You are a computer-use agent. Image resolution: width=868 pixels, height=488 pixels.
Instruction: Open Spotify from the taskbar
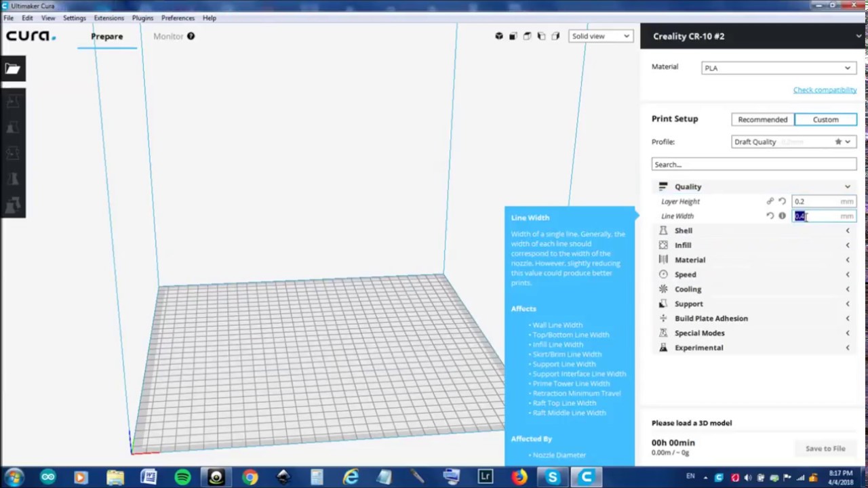point(182,478)
